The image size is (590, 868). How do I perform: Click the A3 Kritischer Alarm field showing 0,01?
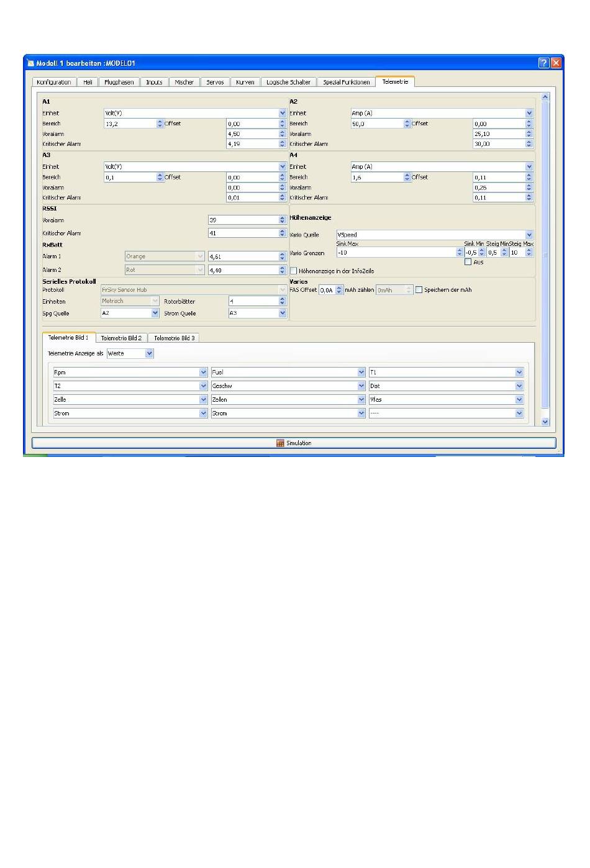pos(256,197)
